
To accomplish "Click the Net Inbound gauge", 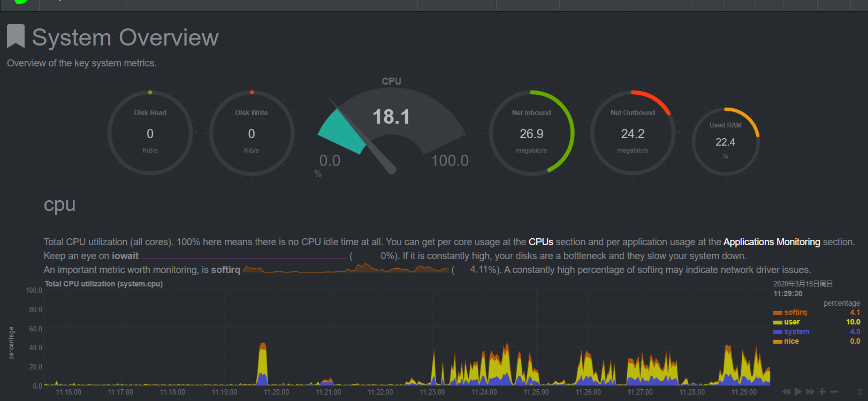I will coord(531,133).
